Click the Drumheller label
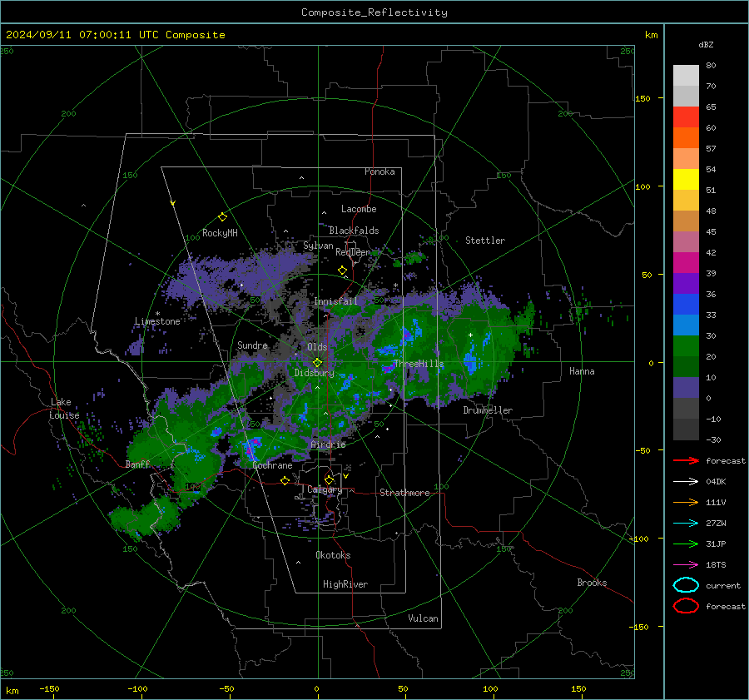The image size is (749, 700). pyautogui.click(x=488, y=410)
